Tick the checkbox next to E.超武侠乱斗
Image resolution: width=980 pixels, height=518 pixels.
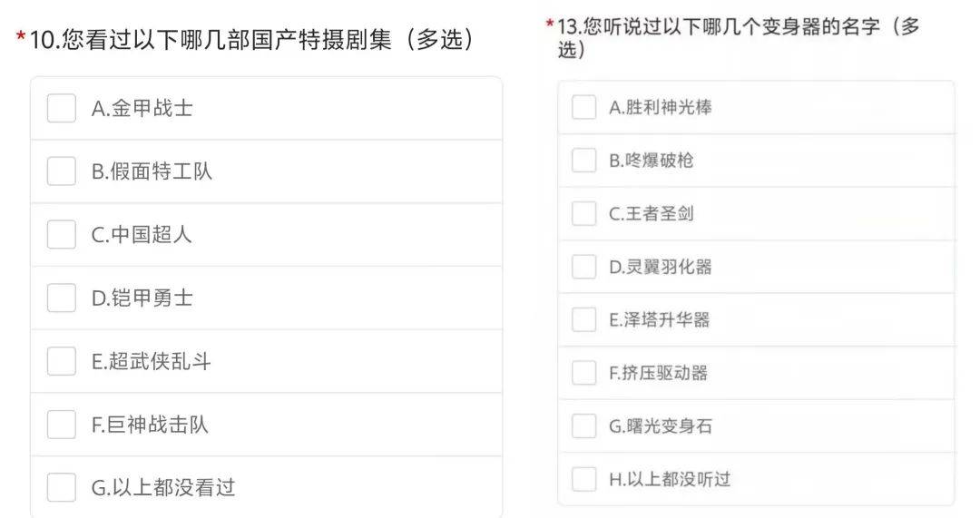coord(62,361)
